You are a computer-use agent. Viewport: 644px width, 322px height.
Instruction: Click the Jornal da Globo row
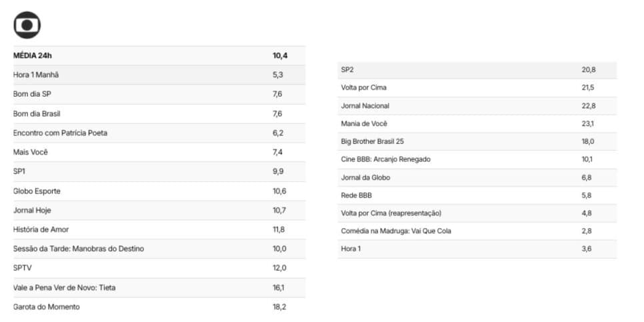click(x=477, y=178)
